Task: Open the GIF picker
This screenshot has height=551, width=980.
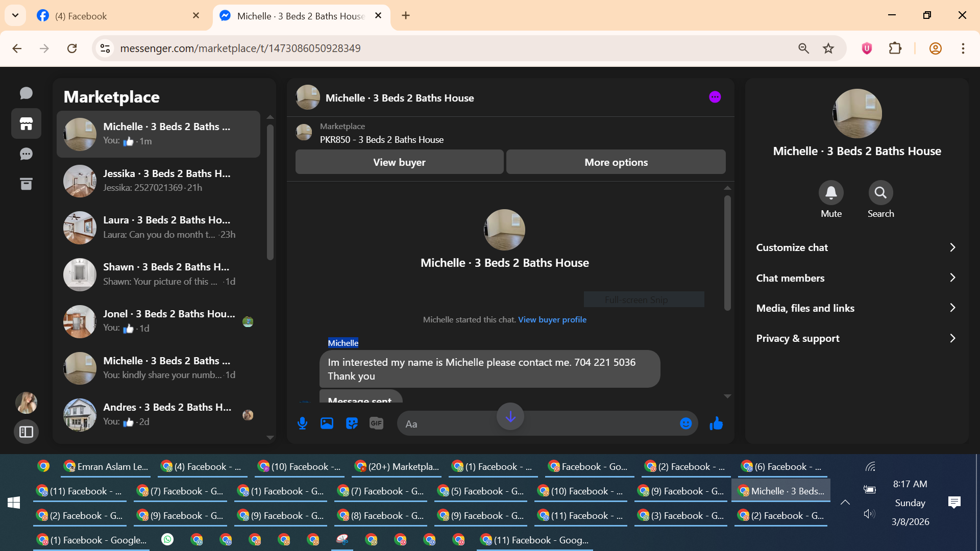Action: [x=376, y=423]
